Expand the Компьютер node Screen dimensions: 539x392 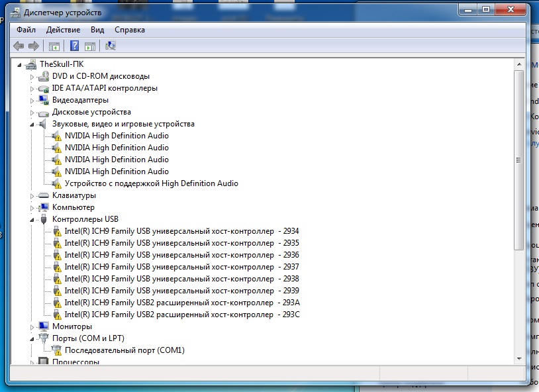[32, 208]
